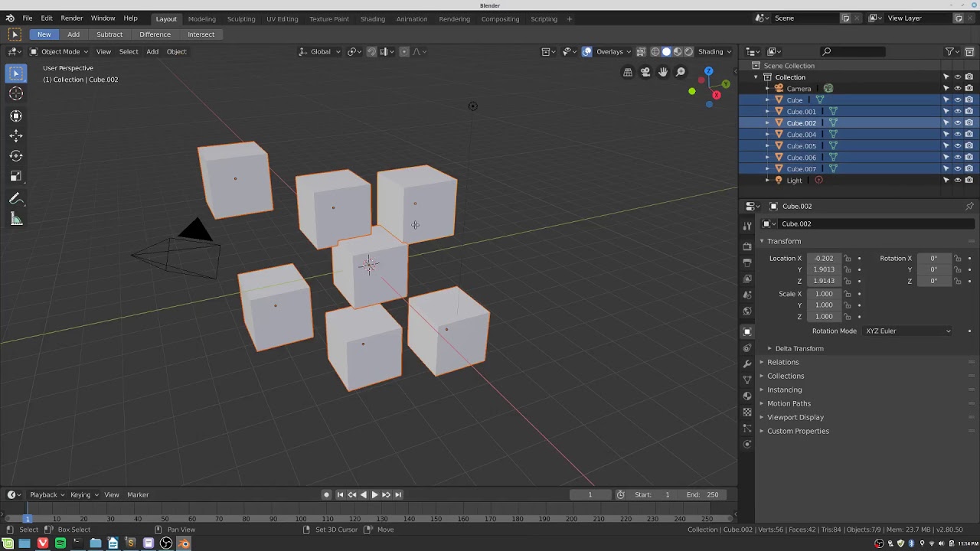
Task: Toggle camera view icon in viewport
Action: pos(645,72)
